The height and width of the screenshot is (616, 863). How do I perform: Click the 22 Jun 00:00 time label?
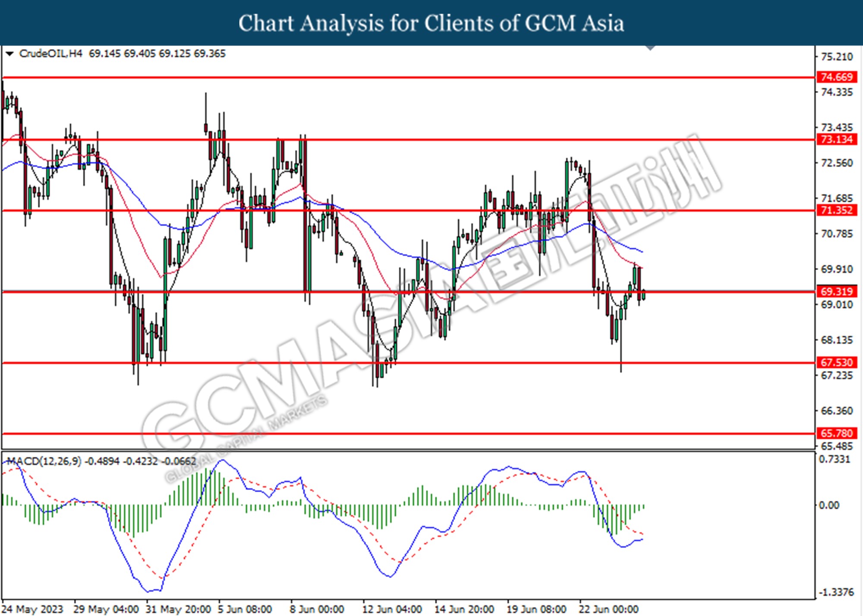click(608, 609)
